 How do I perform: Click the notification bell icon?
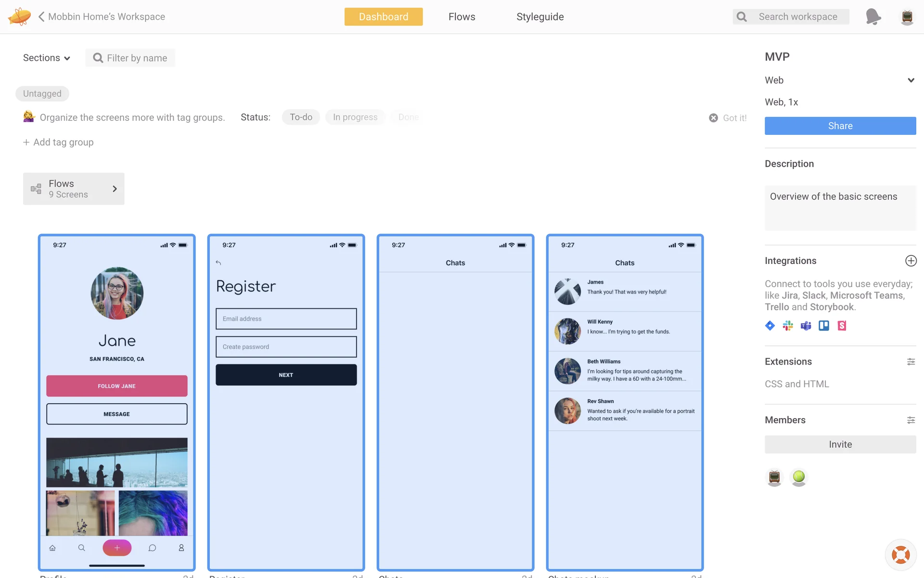click(873, 16)
